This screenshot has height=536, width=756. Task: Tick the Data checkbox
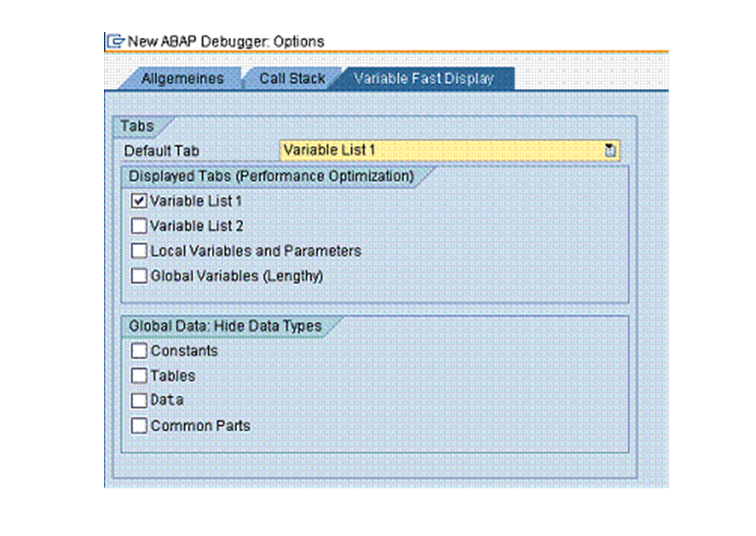coord(139,400)
